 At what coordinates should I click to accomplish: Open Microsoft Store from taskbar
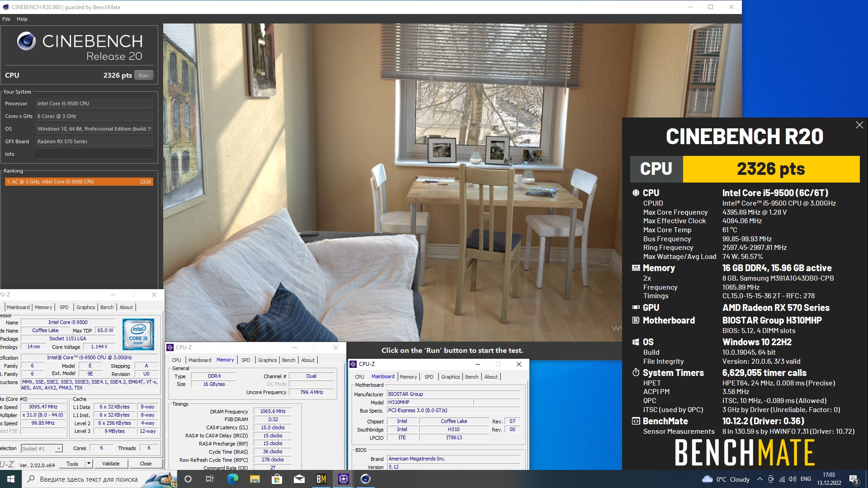(277, 479)
